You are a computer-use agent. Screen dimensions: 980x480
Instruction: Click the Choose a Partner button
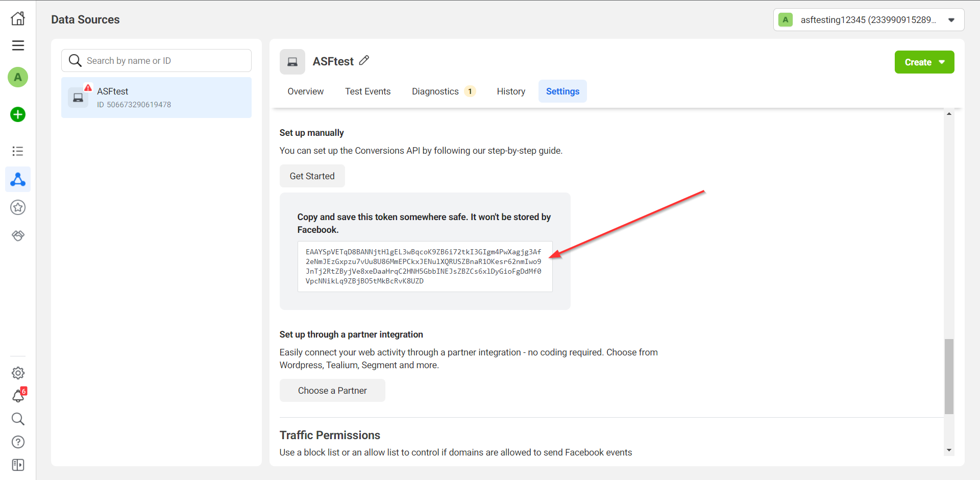click(332, 391)
